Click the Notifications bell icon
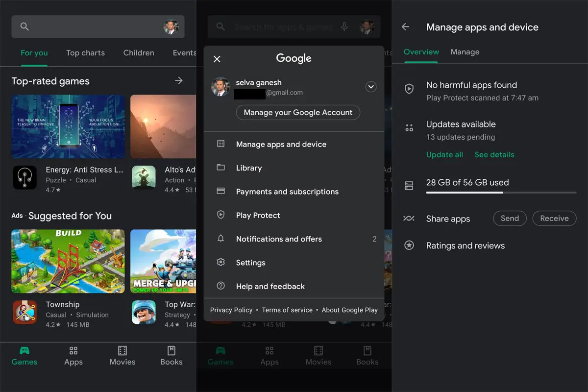This screenshot has height=392, width=588. (x=220, y=238)
